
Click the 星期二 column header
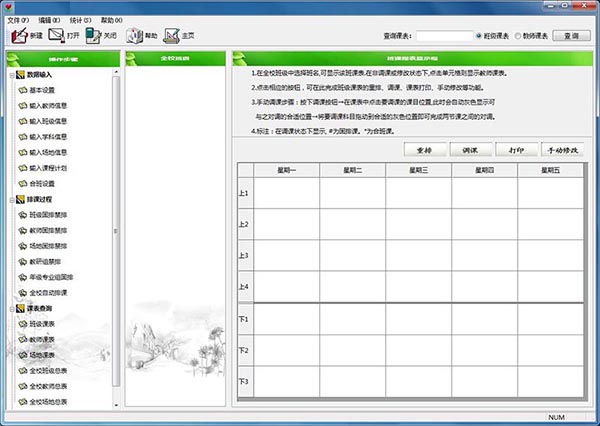(x=352, y=170)
